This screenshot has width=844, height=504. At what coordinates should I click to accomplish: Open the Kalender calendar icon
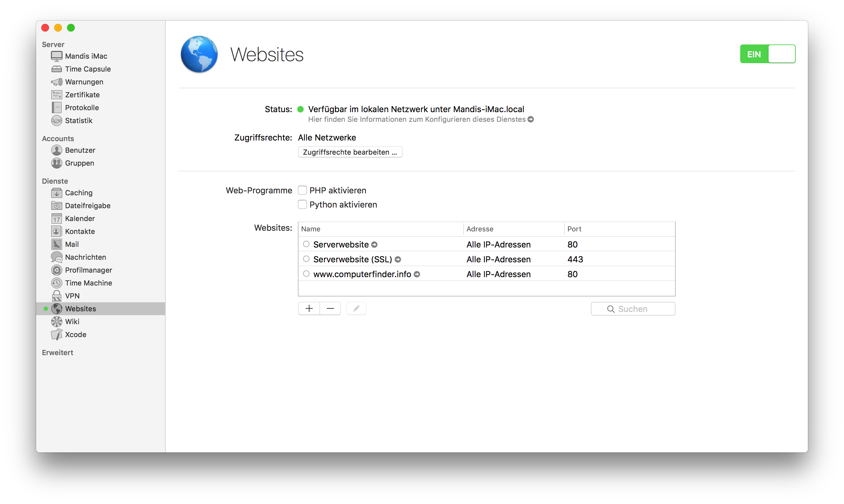coord(56,218)
